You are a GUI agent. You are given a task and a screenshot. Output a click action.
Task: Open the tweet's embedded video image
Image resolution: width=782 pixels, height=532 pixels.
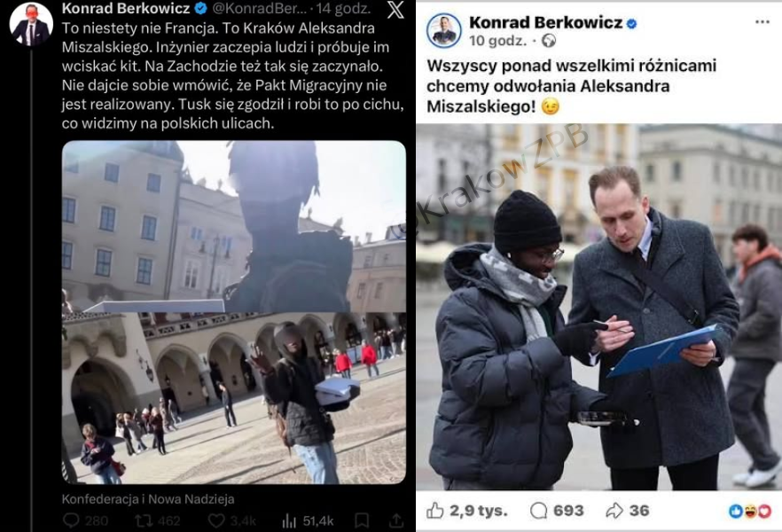click(233, 313)
